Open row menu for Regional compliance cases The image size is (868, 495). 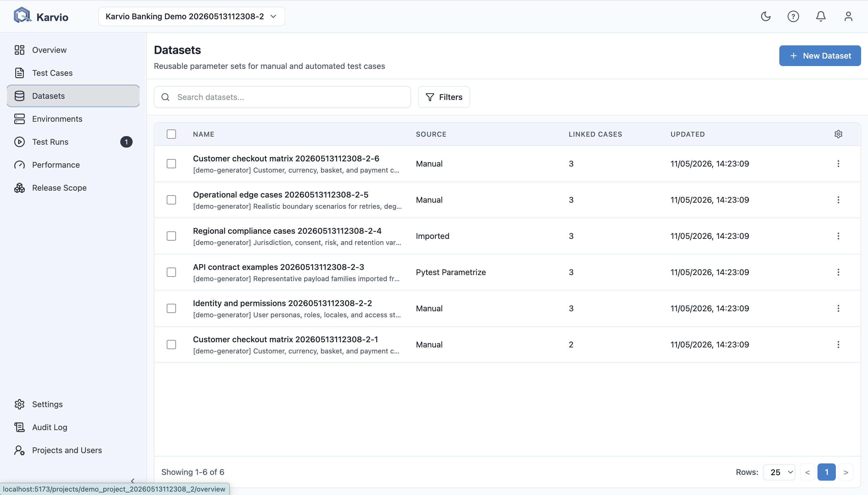pyautogui.click(x=838, y=236)
